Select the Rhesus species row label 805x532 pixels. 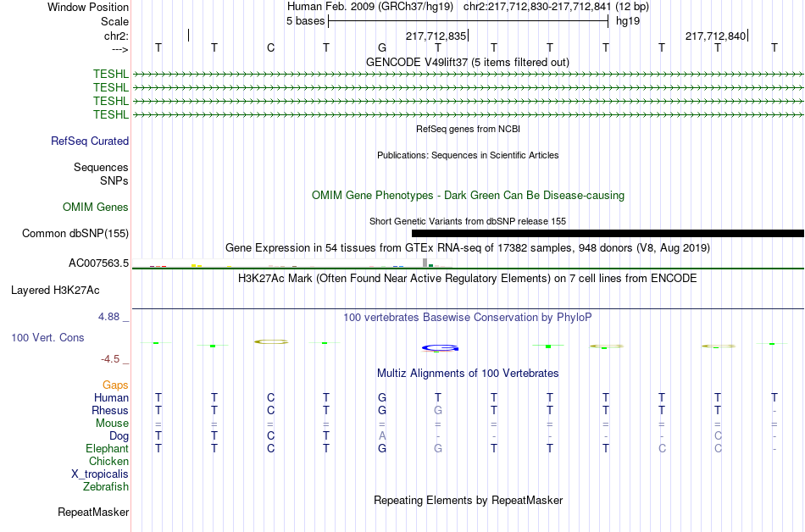[110, 410]
